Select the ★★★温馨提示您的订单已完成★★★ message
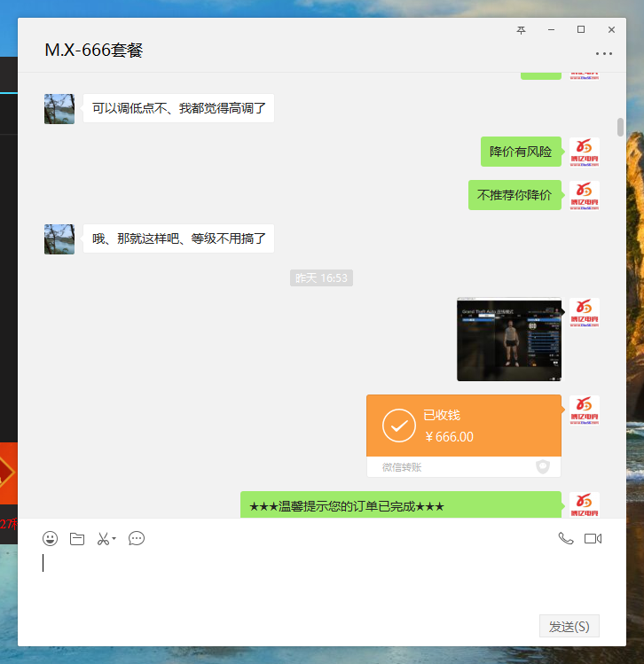 point(401,504)
